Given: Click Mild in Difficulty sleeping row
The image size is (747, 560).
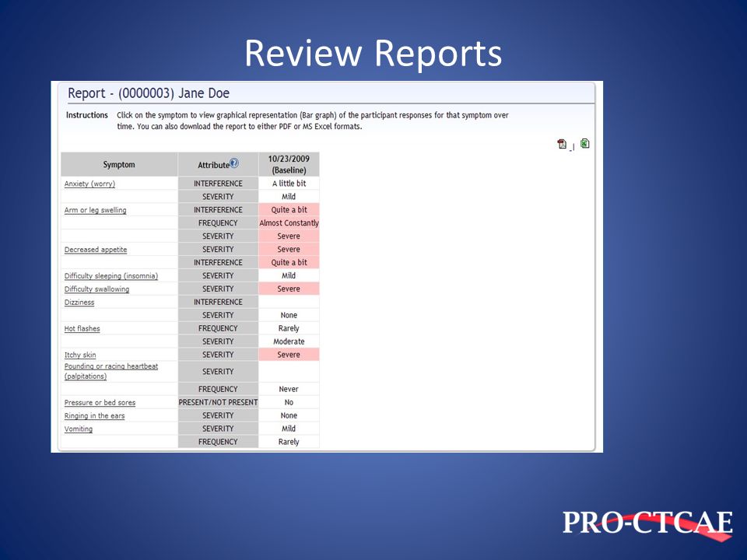Looking at the screenshot, I should [289, 275].
